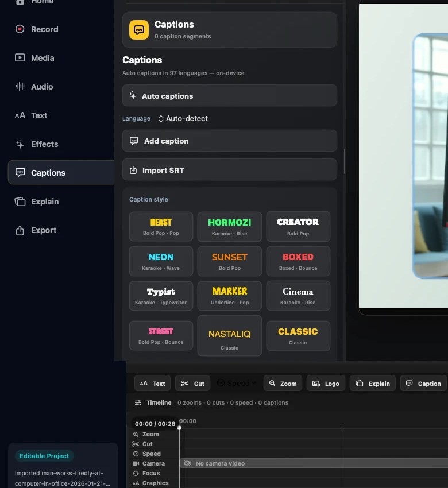448x488 pixels.
Task: Click the video preview canvas
Action: click(x=403, y=156)
